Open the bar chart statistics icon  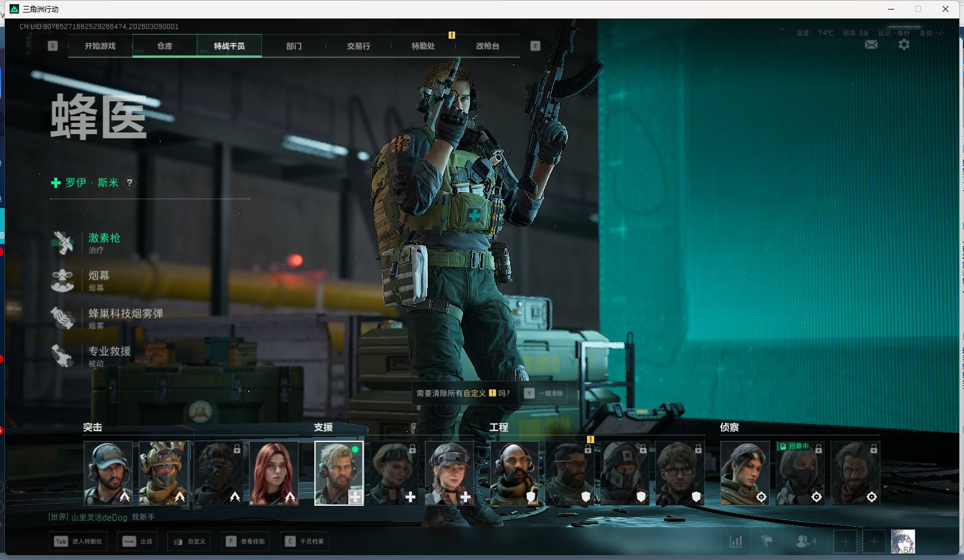coord(736,542)
